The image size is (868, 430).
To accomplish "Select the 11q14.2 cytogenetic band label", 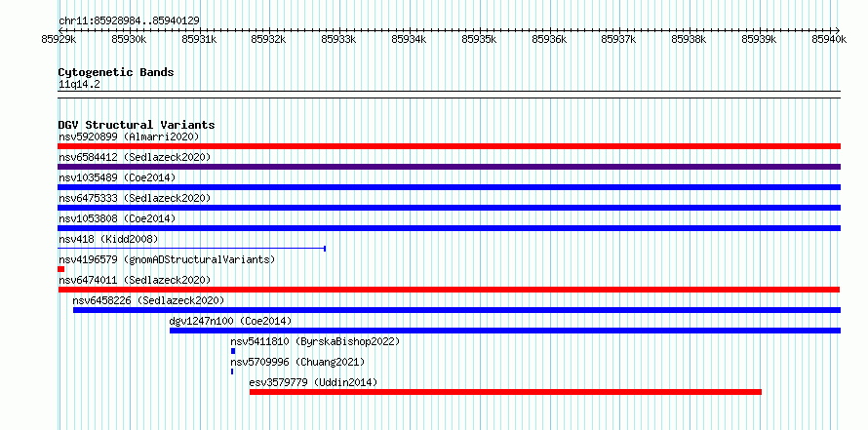I will (x=80, y=85).
